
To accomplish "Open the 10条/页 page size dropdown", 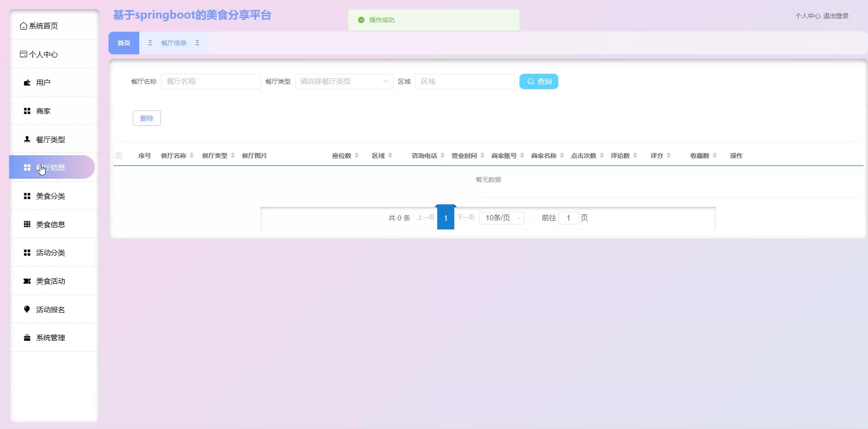I will (x=502, y=218).
